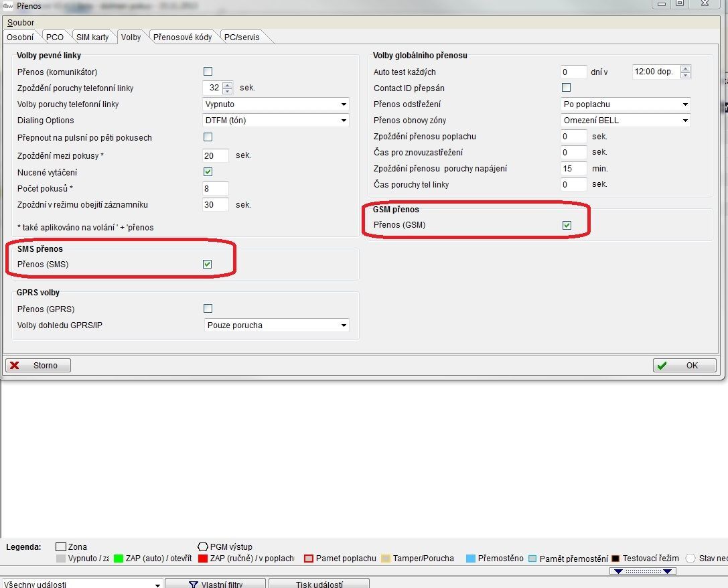Open the Soubor menu
This screenshot has width=728, height=588.
point(21,23)
